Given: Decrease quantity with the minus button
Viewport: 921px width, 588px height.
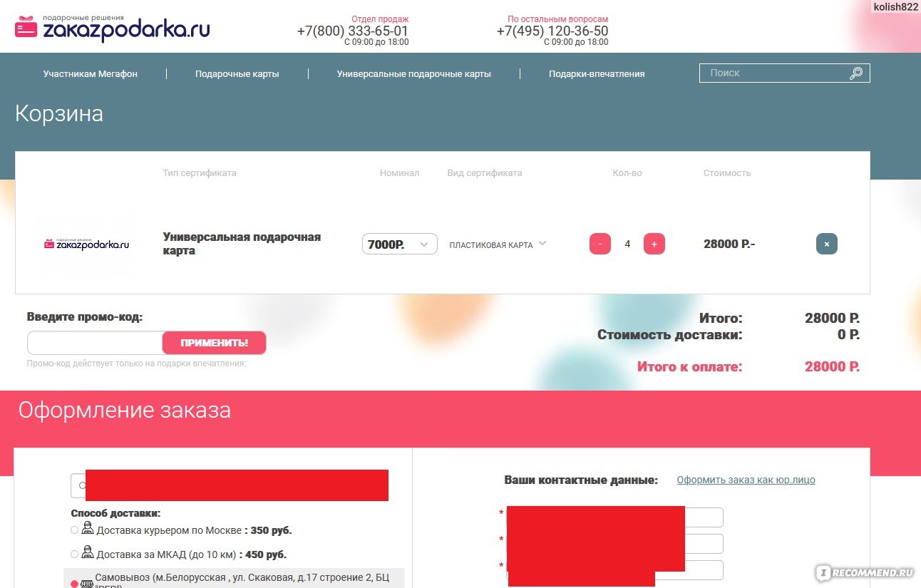Looking at the screenshot, I should click(600, 244).
